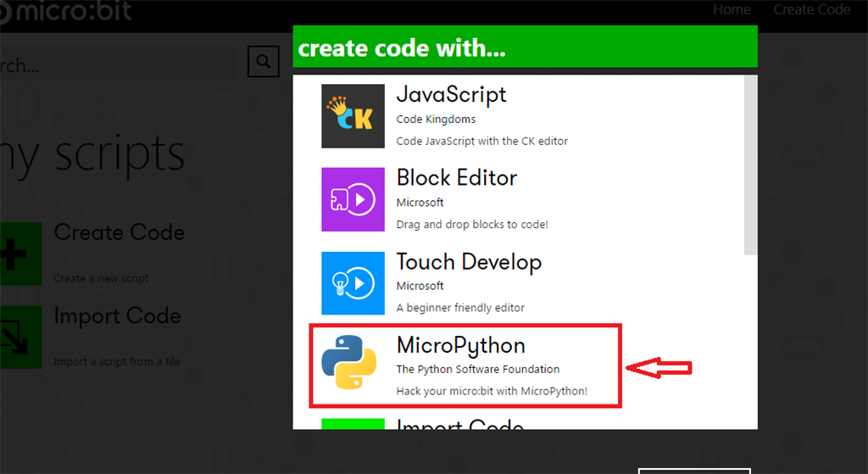Choose the MicroPython title
868x474 pixels.
460,345
